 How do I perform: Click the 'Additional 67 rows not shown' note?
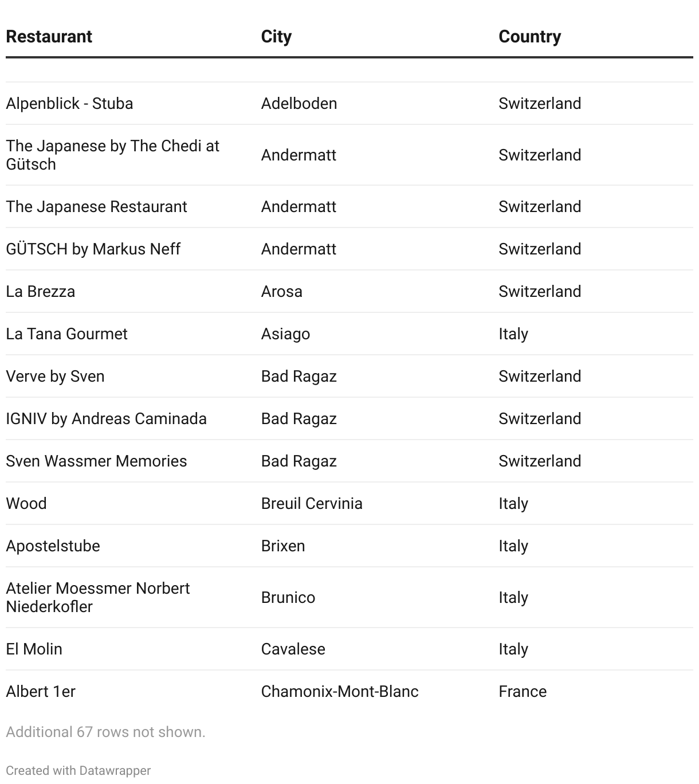(105, 732)
